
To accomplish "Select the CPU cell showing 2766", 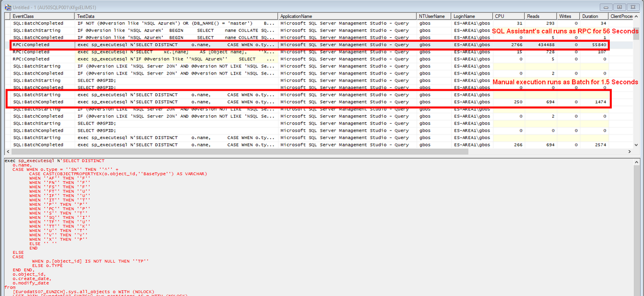I will [x=508, y=45].
